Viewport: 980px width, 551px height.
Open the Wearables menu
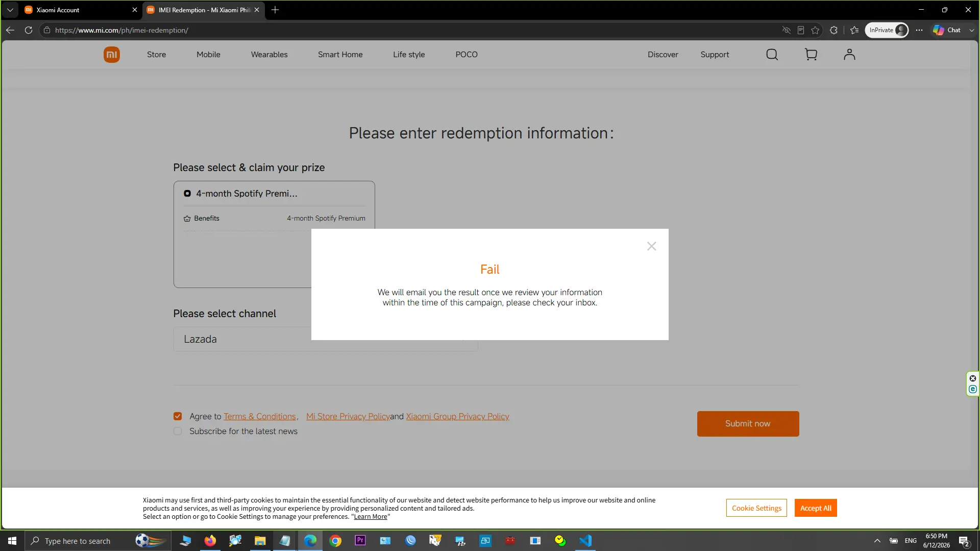(269, 55)
